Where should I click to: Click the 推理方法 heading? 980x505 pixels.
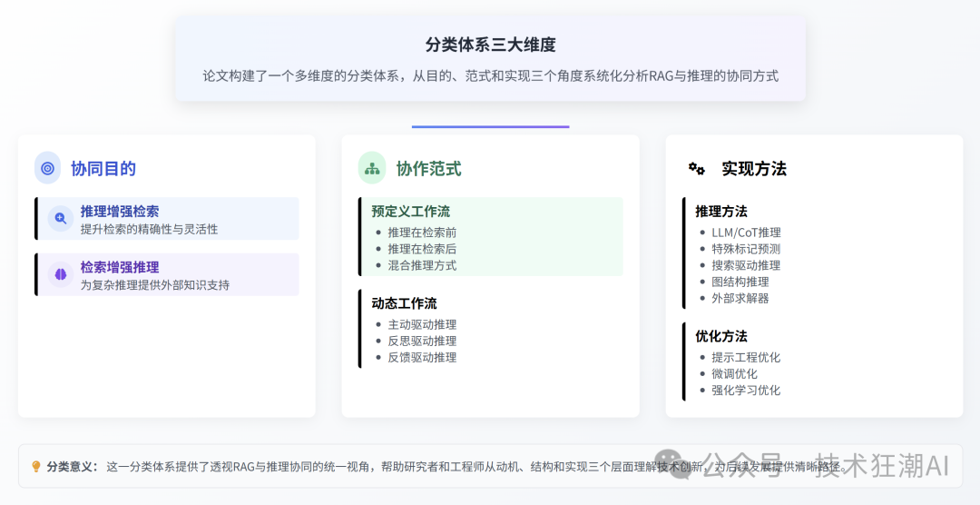point(721,211)
